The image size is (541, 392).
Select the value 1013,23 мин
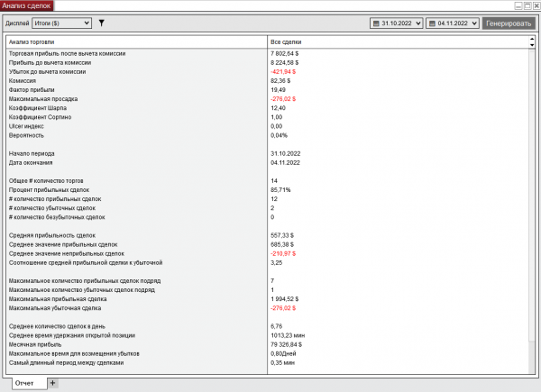tap(288, 335)
